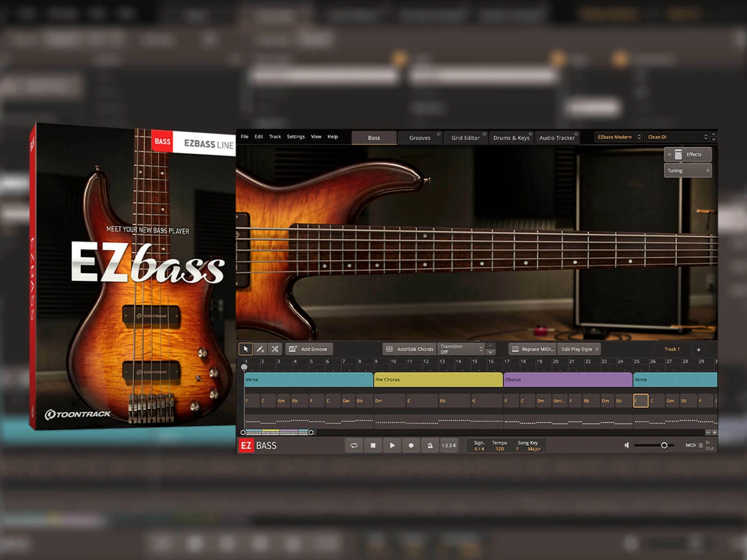Select the Track 1 tab
Screen dimensions: 747x560
tap(672, 349)
